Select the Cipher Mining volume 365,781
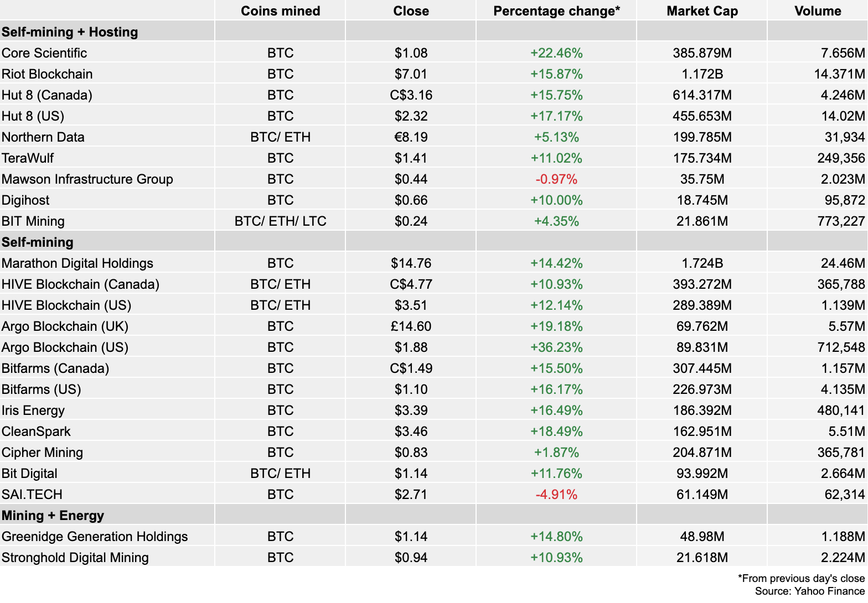This screenshot has width=868, height=603. (x=841, y=453)
